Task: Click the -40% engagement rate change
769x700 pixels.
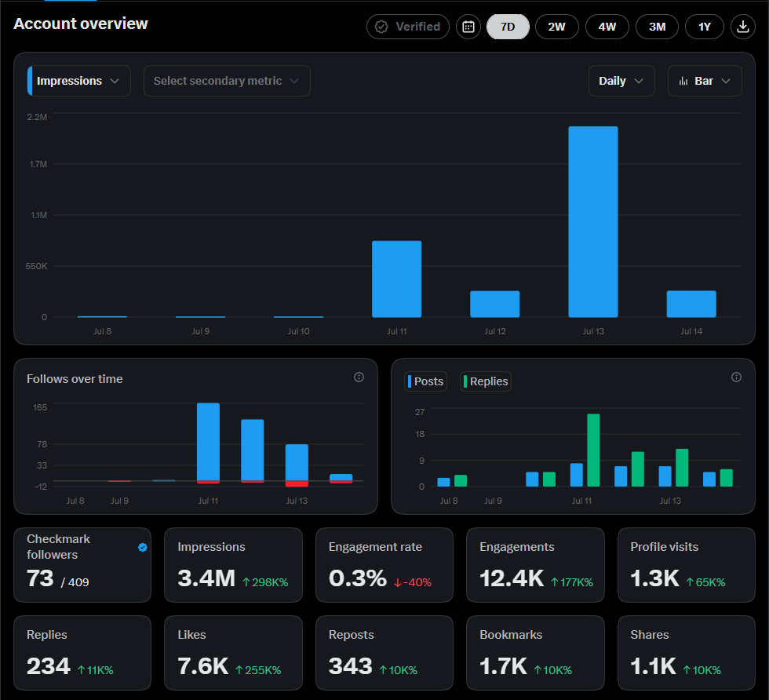Action: [x=413, y=582]
